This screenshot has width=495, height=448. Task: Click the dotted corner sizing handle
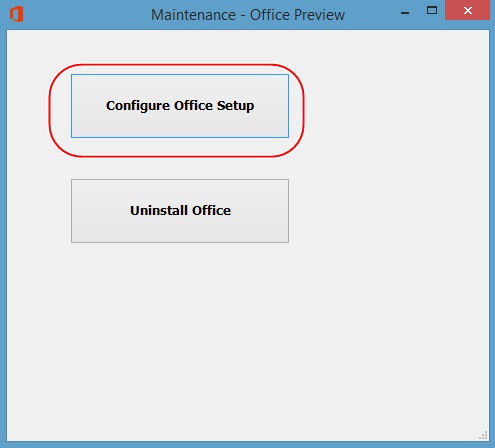tap(483, 435)
